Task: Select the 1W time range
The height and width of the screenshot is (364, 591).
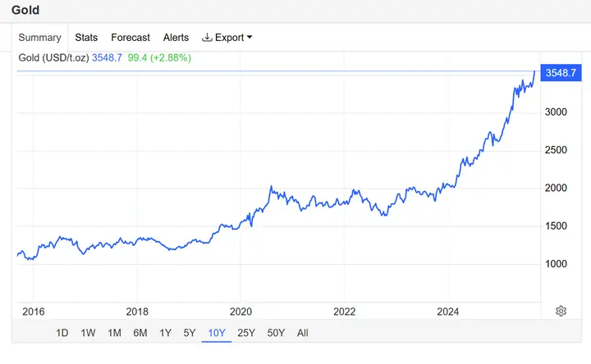Action: tap(88, 333)
